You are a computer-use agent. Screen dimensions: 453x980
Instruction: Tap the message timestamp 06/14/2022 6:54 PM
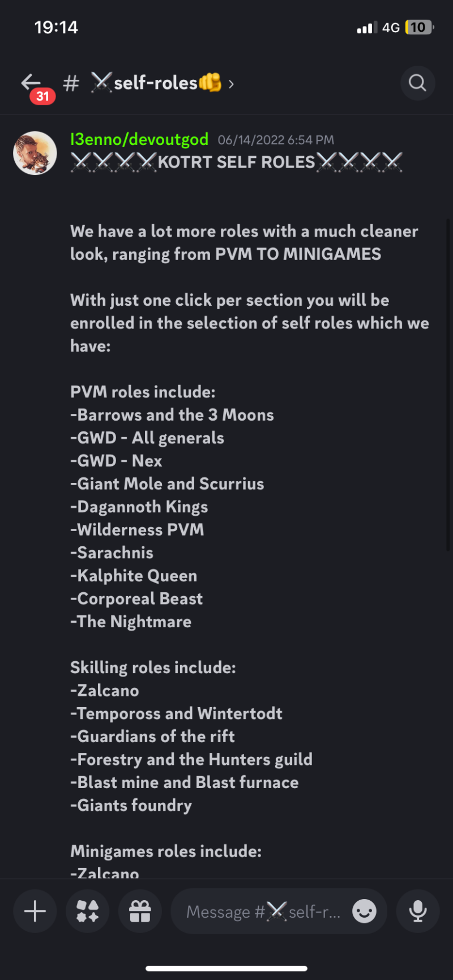coord(276,140)
